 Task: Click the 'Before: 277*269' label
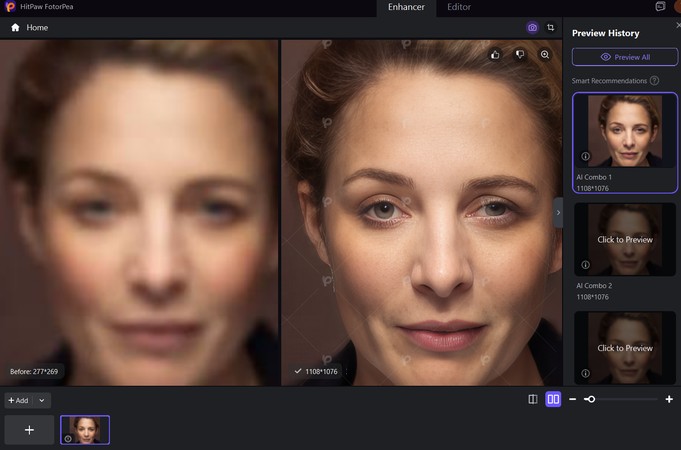(34, 372)
